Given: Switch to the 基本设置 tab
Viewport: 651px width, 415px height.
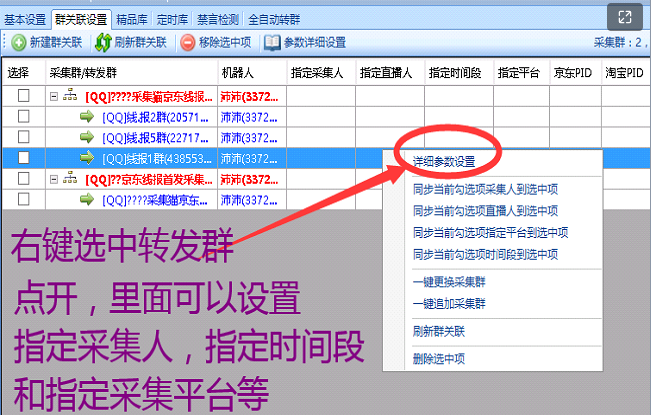Looking at the screenshot, I should point(25,18).
